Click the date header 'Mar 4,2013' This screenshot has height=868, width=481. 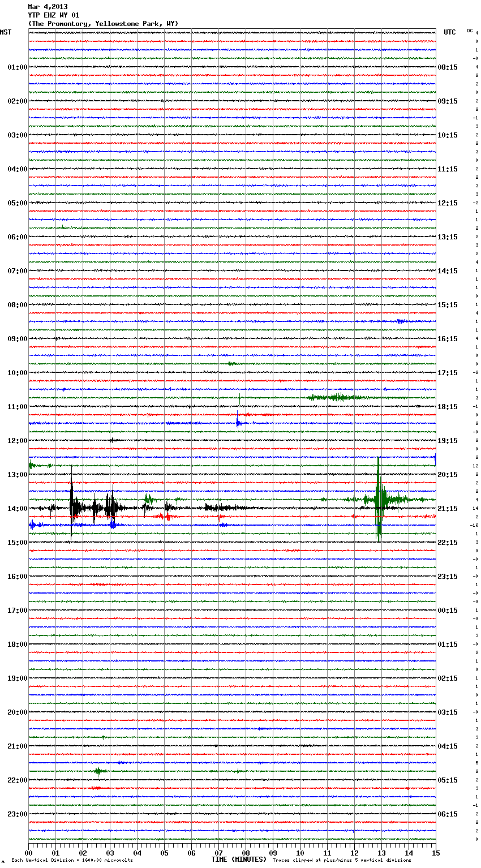click(48, 7)
